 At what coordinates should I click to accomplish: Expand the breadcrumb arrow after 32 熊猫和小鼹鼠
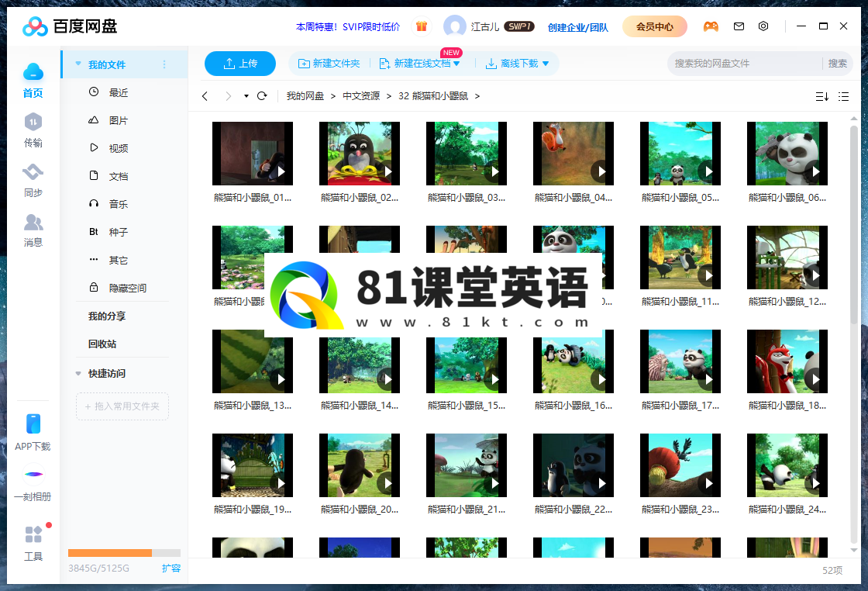pyautogui.click(x=477, y=96)
